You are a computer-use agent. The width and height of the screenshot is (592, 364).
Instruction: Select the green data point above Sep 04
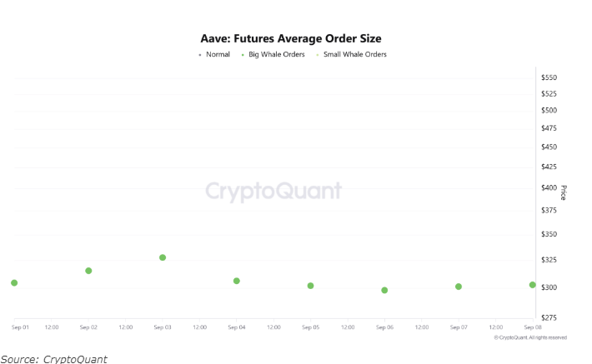237,281
